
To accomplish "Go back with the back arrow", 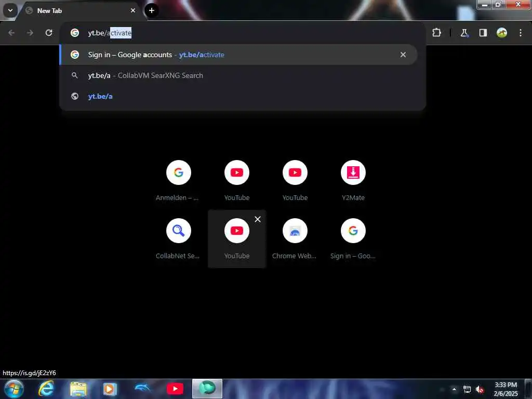I will [11, 33].
